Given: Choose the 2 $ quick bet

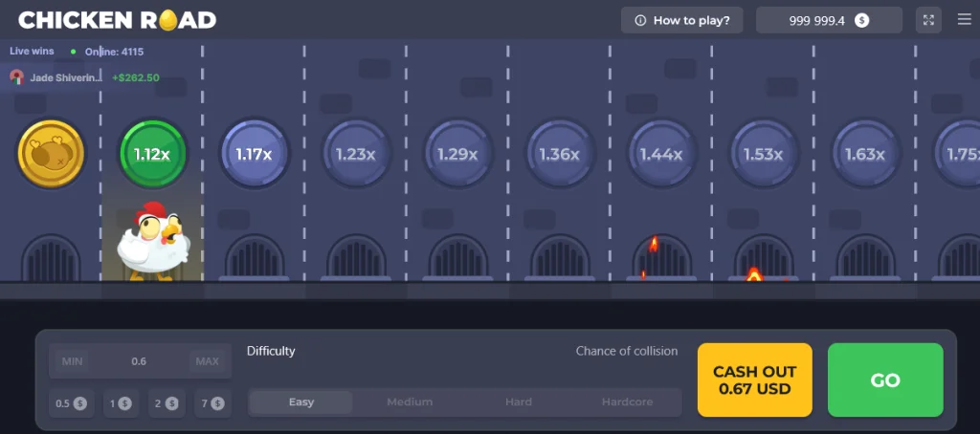Looking at the screenshot, I should (x=167, y=403).
